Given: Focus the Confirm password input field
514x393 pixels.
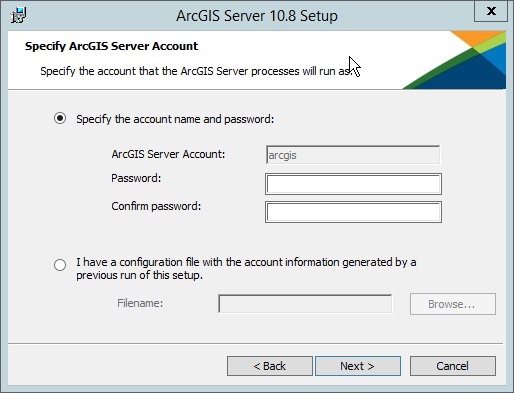Looking at the screenshot, I should pos(353,212).
